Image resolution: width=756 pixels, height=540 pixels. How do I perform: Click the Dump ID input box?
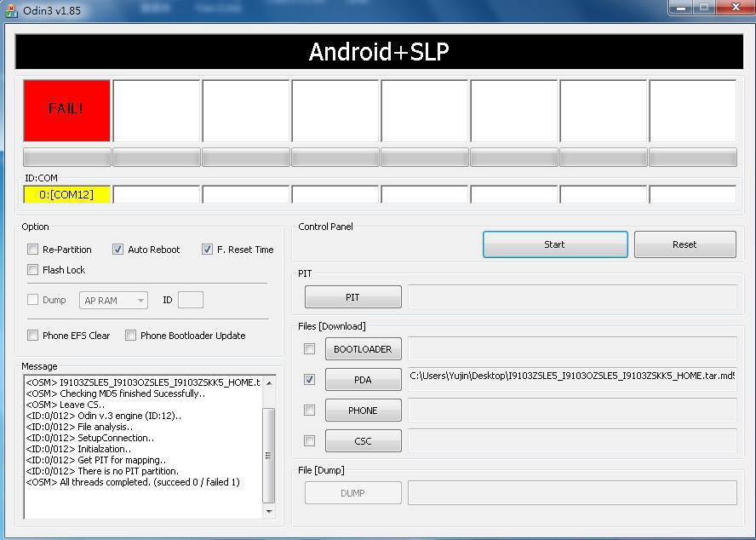pos(191,300)
